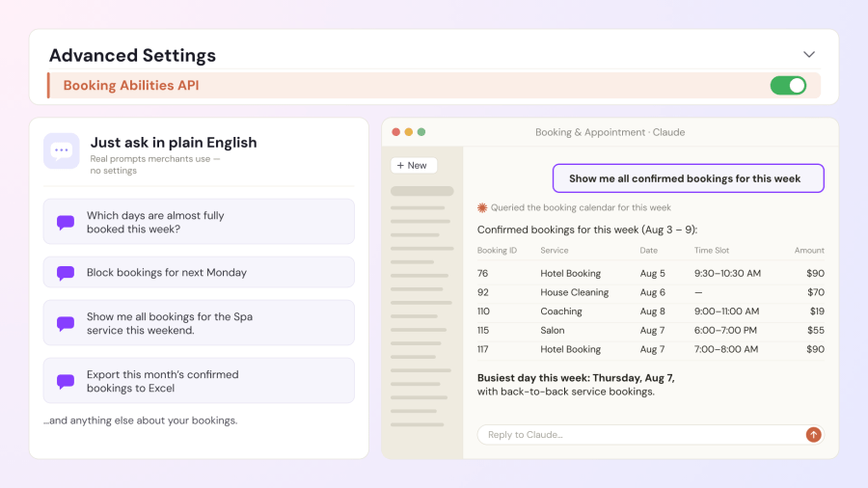Screen dimensions: 868x488
Task: Click speech bubble icon in Export prompt
Action: coord(66,381)
